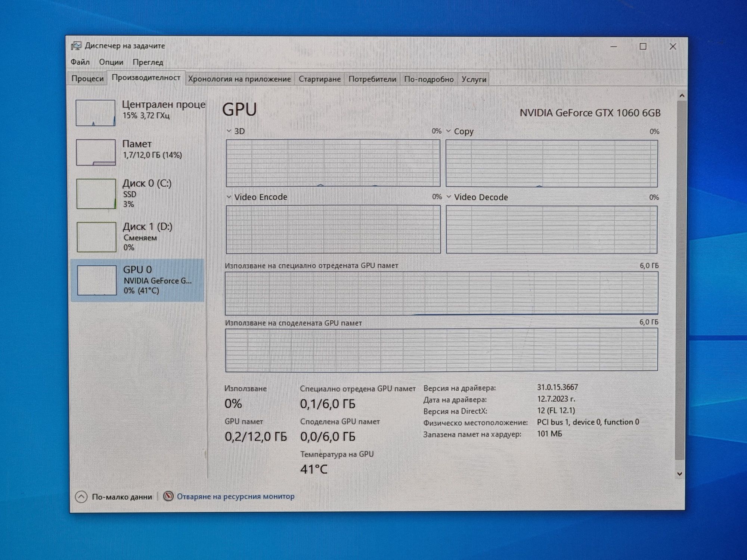Image resolution: width=747 pixels, height=560 pixels.
Task: Click dedicated memory value 0,1/6,0 ГБ
Action: tap(328, 404)
